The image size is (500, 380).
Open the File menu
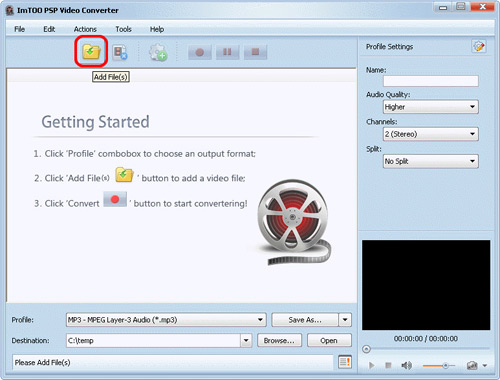pyautogui.click(x=19, y=29)
